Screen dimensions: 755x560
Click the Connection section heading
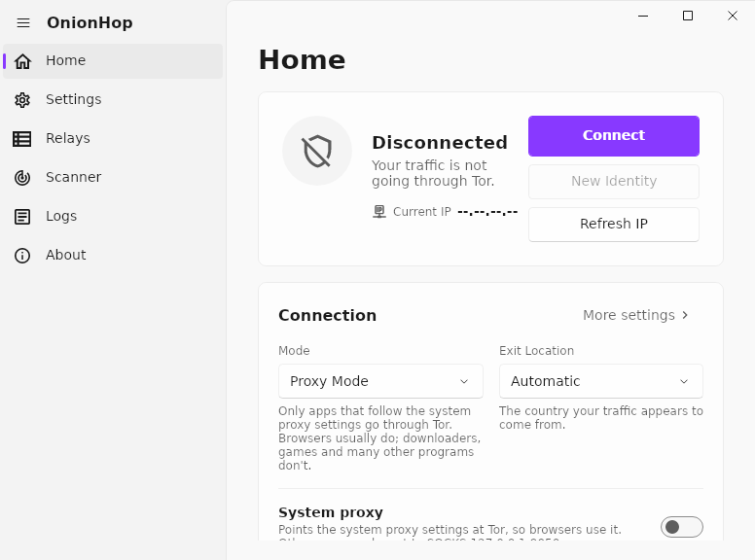tap(328, 315)
